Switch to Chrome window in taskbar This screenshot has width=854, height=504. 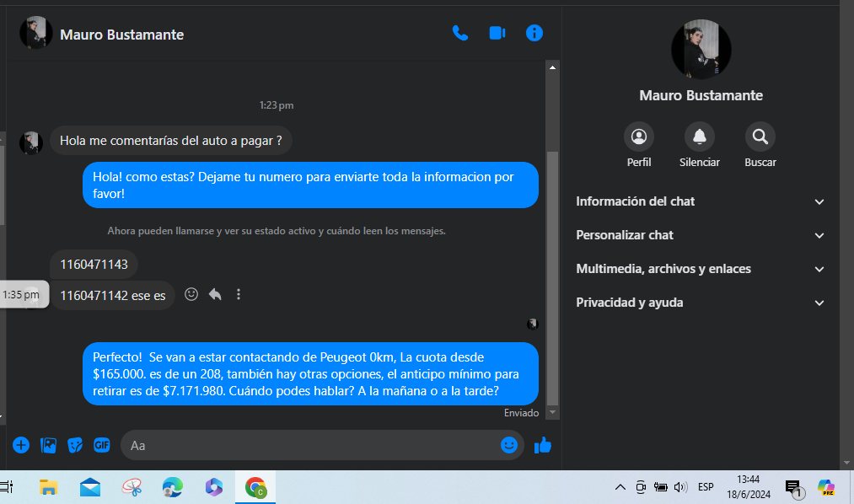tap(255, 487)
